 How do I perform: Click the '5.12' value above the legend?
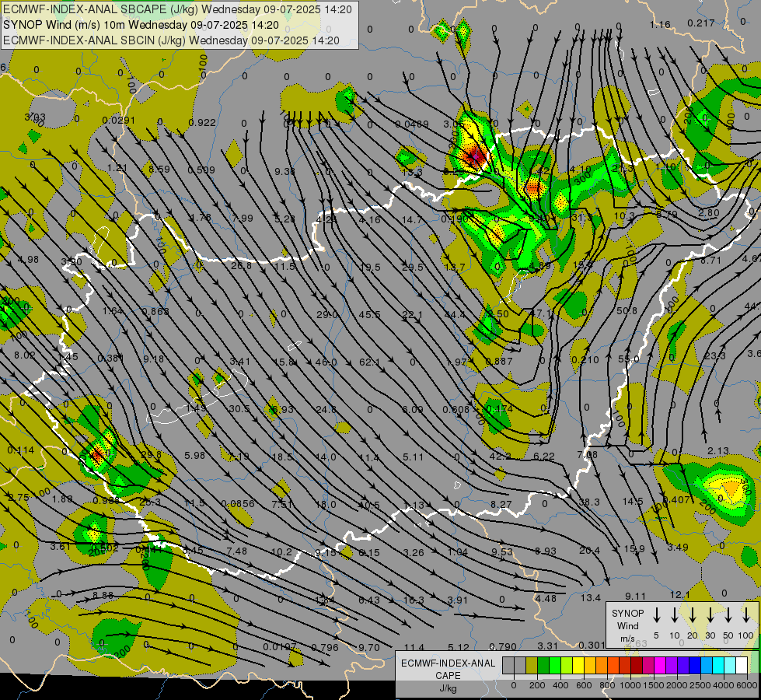click(x=459, y=647)
